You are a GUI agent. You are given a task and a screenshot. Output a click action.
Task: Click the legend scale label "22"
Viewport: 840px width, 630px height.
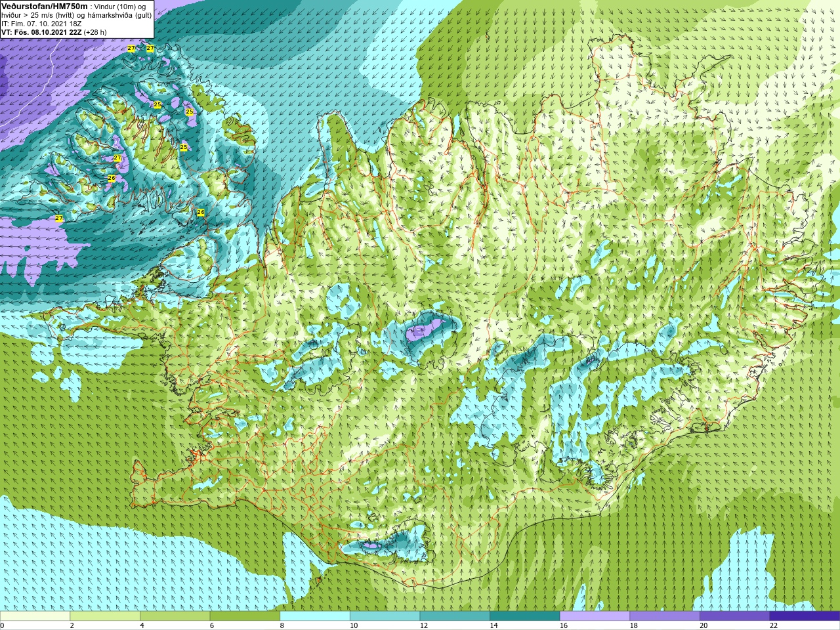pos(774,625)
